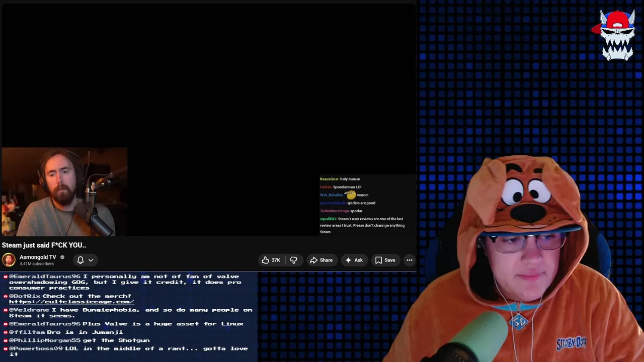Like the video with the thumbs-up icon
Screen dimensions: 644x362
(x=265, y=260)
